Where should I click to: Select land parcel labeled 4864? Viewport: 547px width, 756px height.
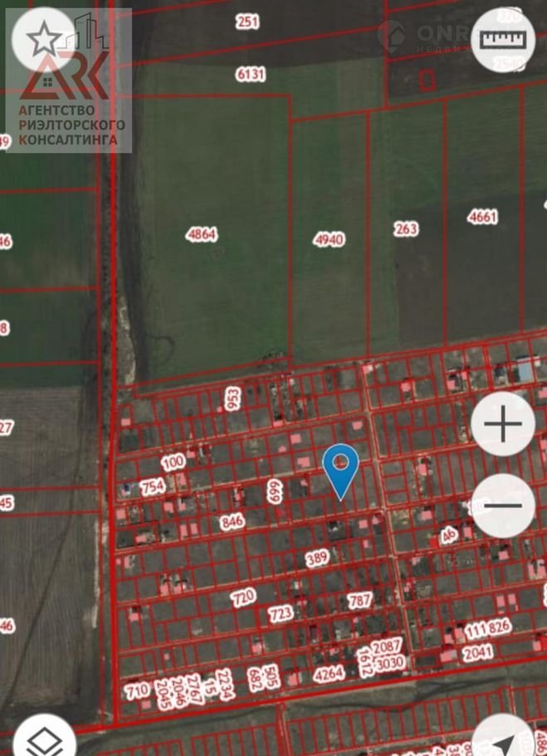pos(202,234)
